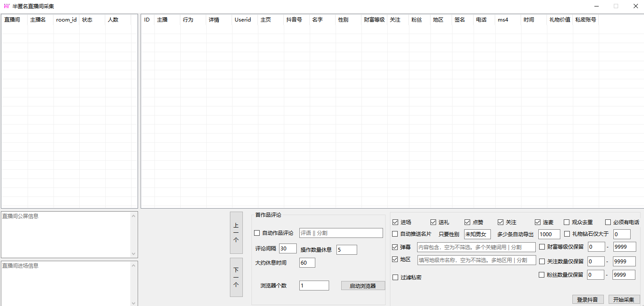
Task: Click 财富等级 maximum field showing 9999
Action: [624, 247]
